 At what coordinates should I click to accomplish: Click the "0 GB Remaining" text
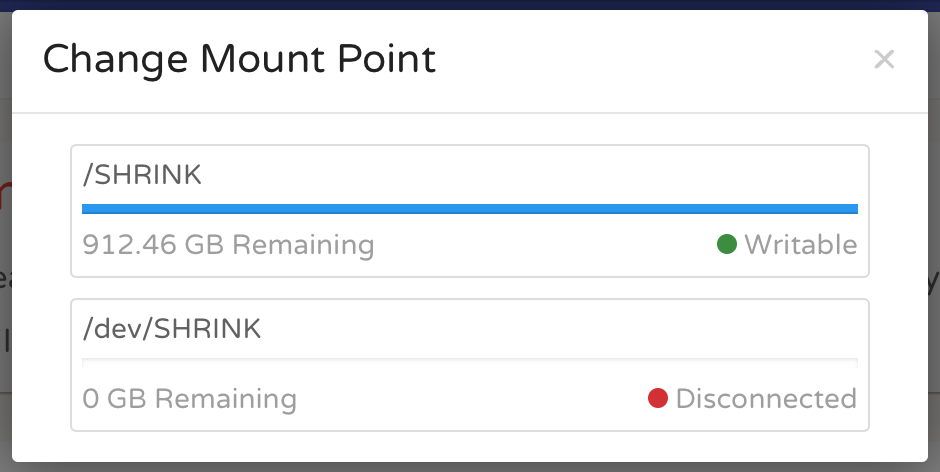coord(189,399)
